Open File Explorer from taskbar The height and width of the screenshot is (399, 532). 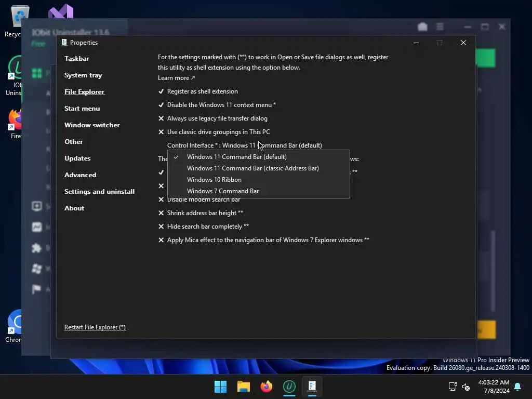coord(243,387)
